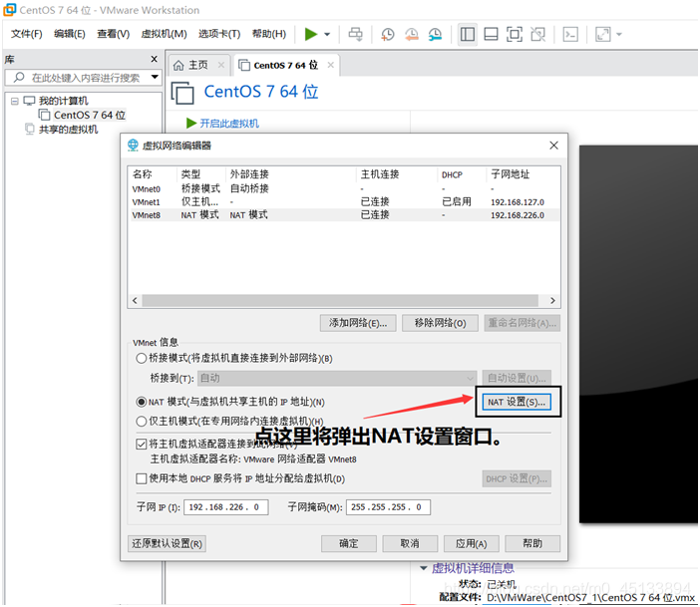Enter full screen mode icon
The image size is (700, 607).
click(x=515, y=34)
